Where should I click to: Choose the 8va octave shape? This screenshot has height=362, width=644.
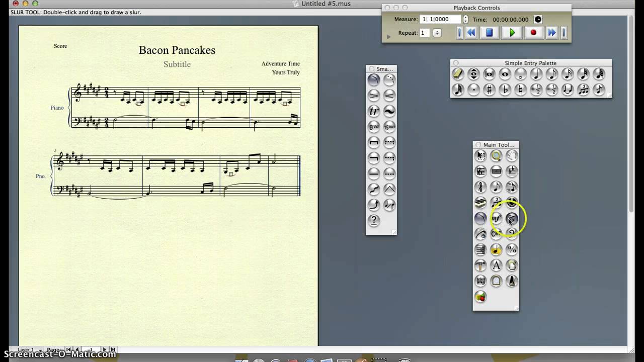click(374, 126)
